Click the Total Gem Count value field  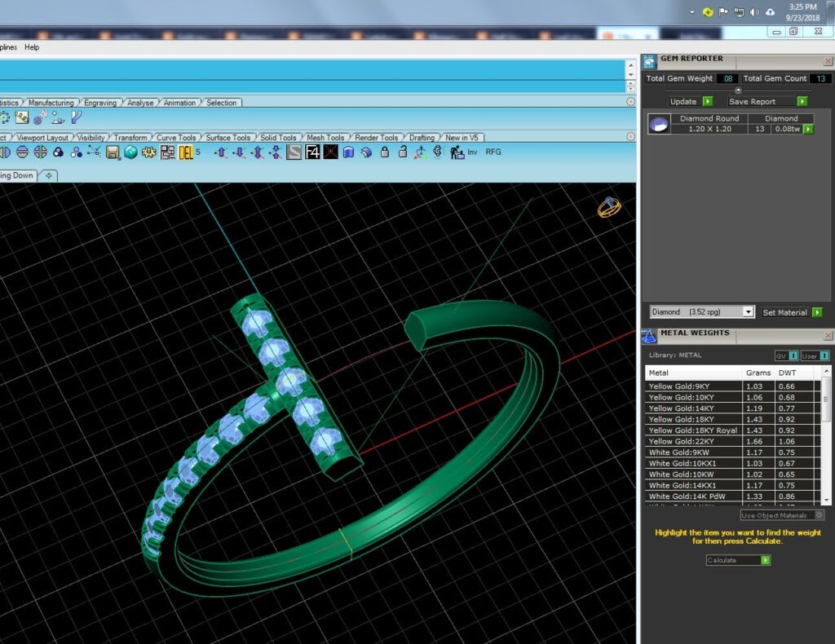point(820,78)
